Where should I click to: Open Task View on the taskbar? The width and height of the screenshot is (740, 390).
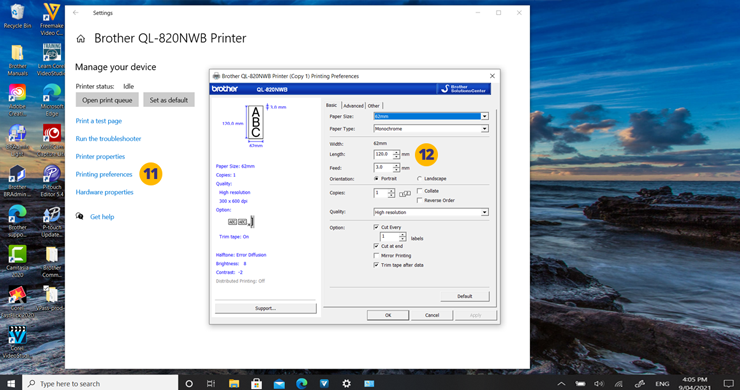(x=211, y=383)
